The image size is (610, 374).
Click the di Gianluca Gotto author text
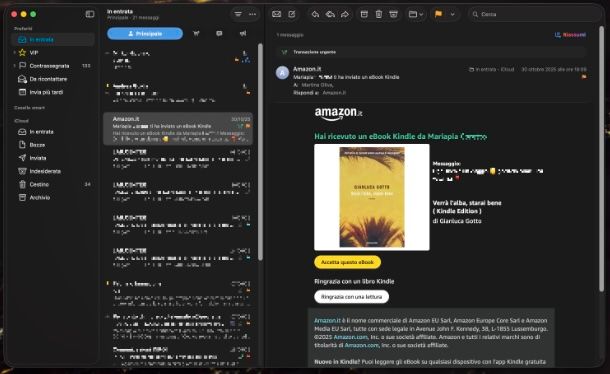click(457, 221)
